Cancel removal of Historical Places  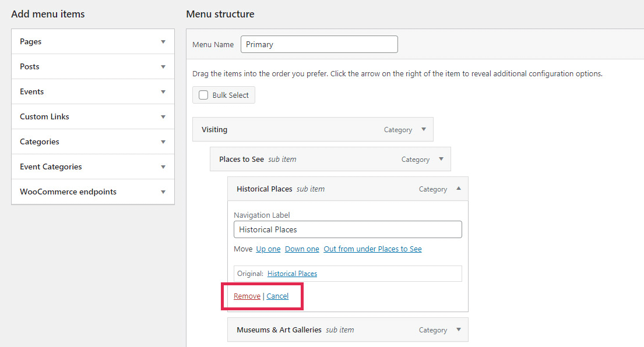click(277, 296)
